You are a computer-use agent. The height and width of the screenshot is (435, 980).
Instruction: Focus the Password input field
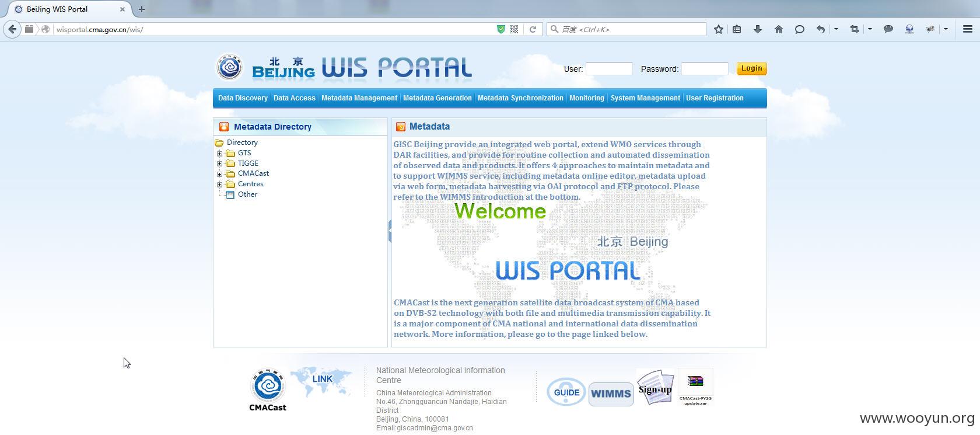point(705,69)
